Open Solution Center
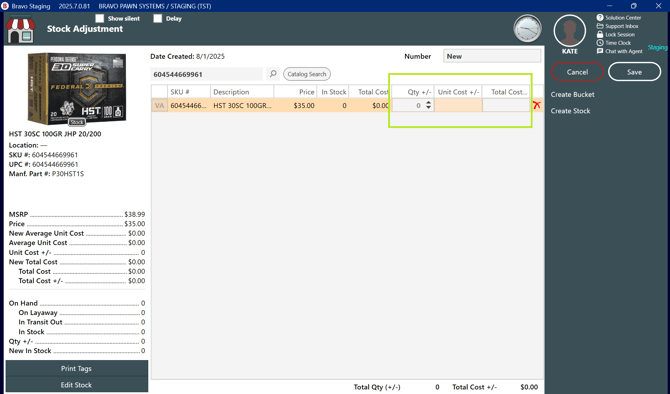This screenshot has width=670, height=394. pyautogui.click(x=619, y=18)
